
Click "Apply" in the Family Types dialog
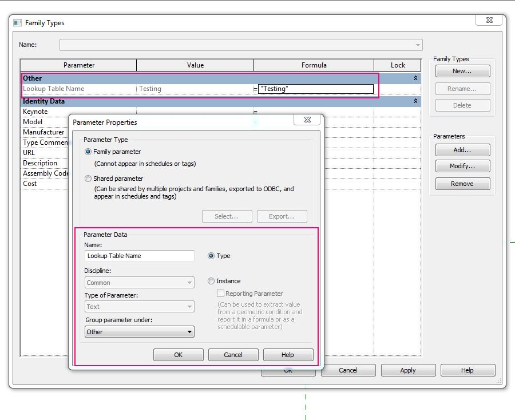click(x=408, y=370)
